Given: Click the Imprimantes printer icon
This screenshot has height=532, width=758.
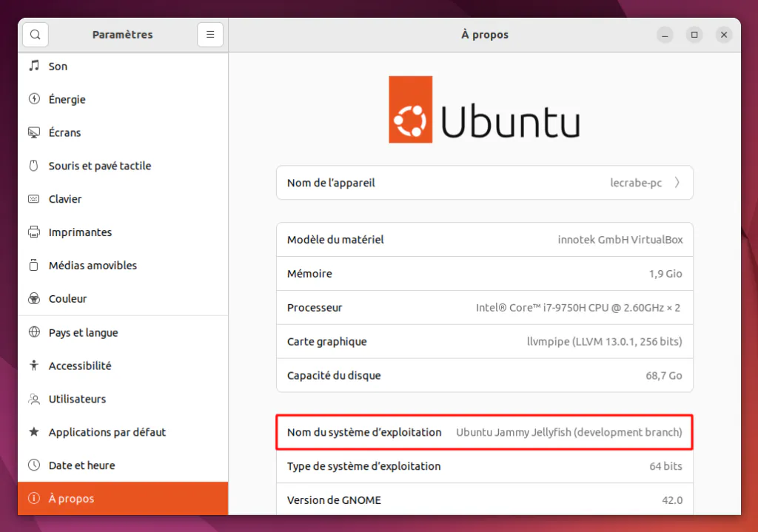Looking at the screenshot, I should click(34, 232).
